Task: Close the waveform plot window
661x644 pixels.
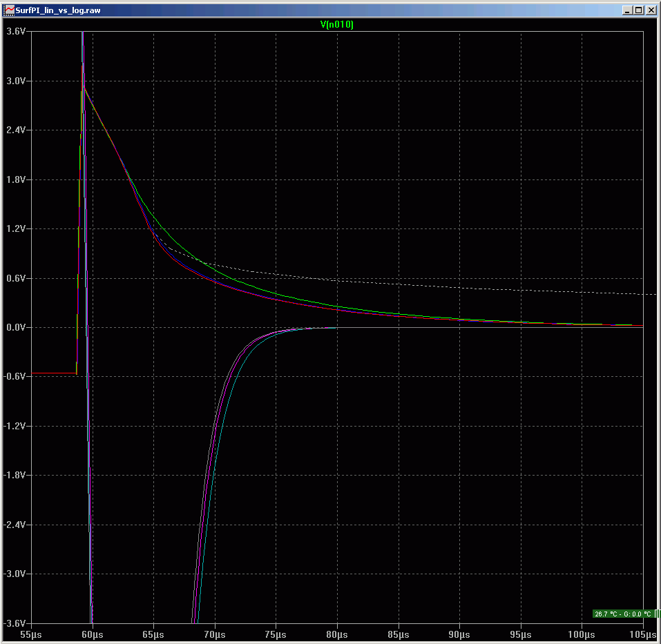Action: (x=651, y=10)
